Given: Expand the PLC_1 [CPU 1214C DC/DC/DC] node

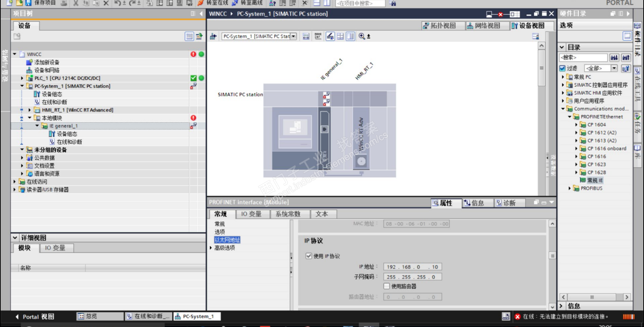Looking at the screenshot, I should pyautogui.click(x=22, y=78).
